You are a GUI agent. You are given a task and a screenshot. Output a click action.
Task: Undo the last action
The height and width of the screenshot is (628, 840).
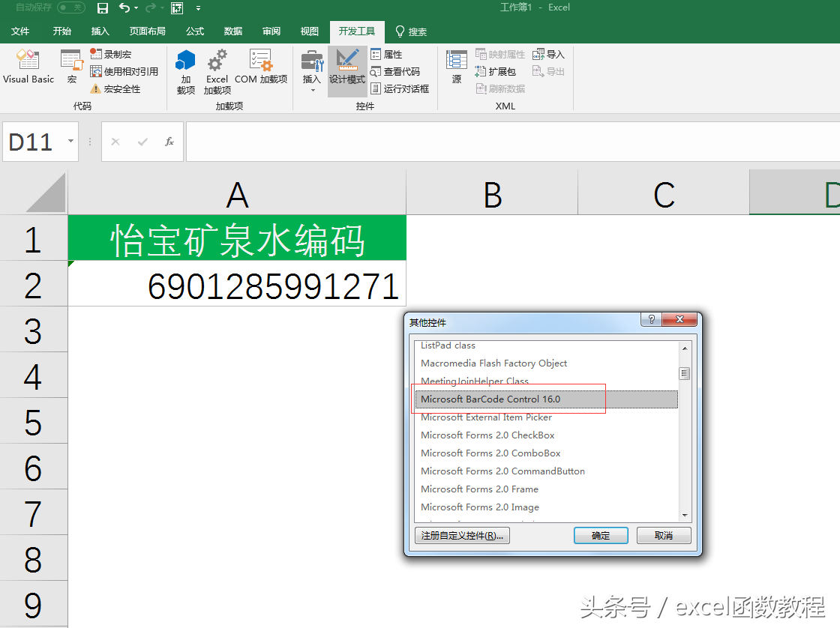(124, 7)
